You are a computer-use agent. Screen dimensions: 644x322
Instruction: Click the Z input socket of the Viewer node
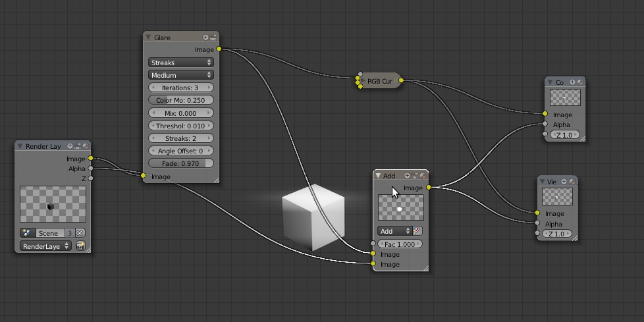537,233
